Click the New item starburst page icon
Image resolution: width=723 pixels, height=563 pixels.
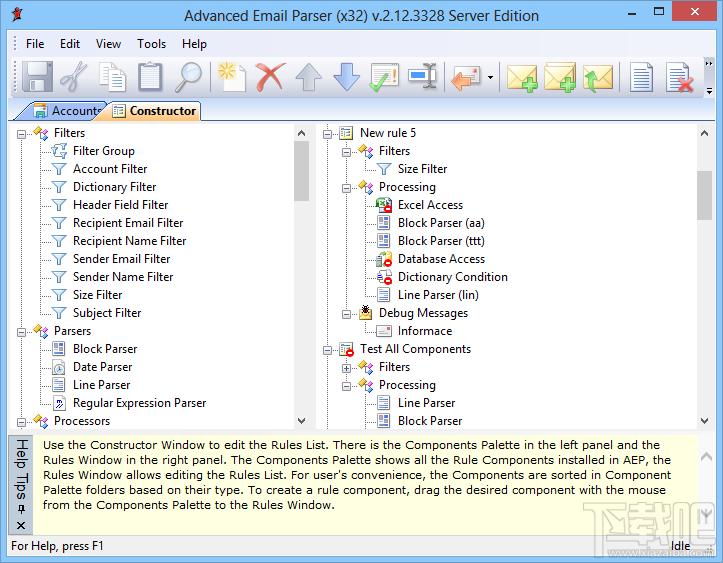pos(231,76)
